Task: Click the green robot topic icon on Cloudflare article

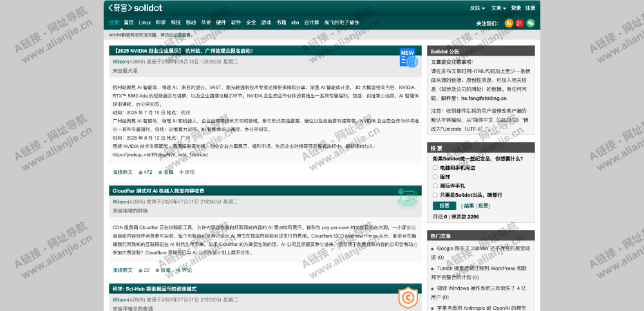Action: (408, 198)
